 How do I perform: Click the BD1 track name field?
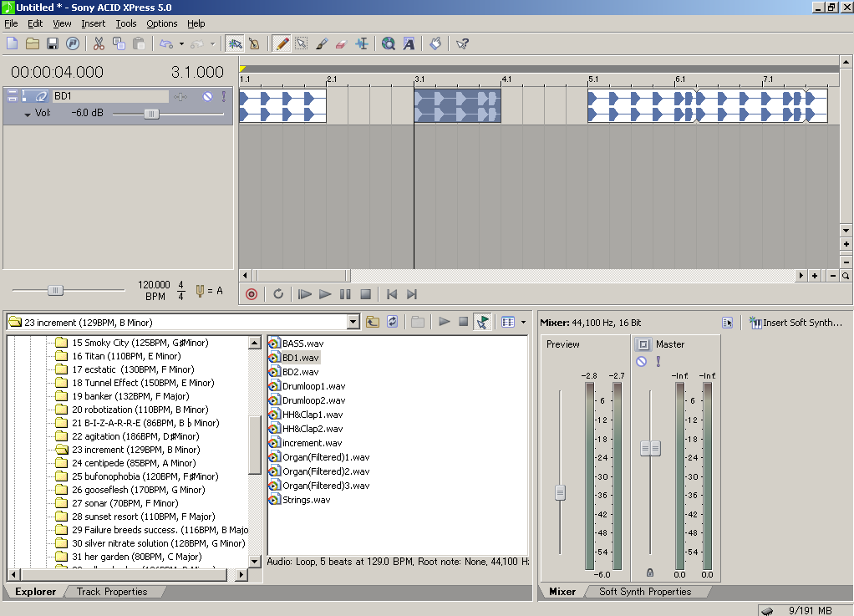click(110, 96)
